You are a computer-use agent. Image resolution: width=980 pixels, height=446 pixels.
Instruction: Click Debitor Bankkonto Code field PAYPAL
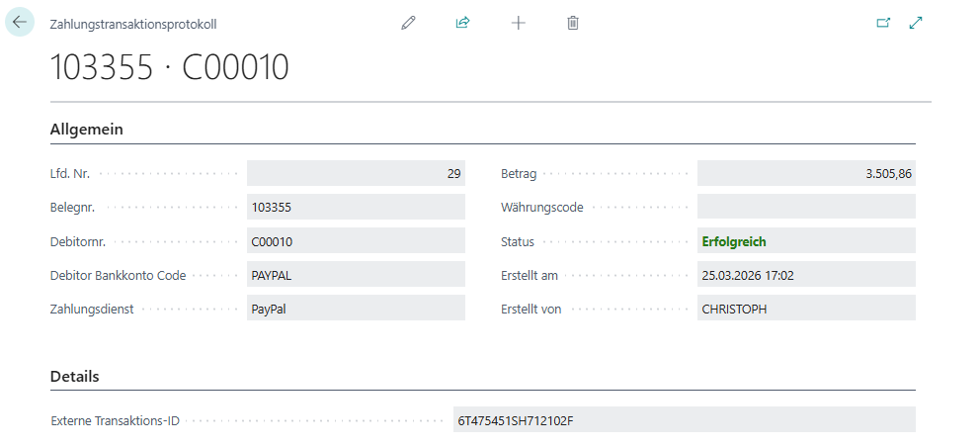click(356, 275)
